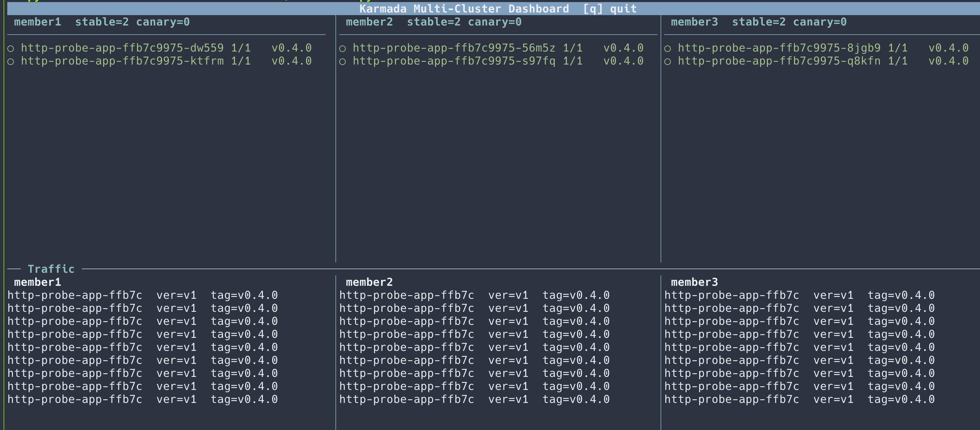The height and width of the screenshot is (430, 980).
Task: Click canary=0 in the member3 header
Action: pyautogui.click(x=820, y=22)
